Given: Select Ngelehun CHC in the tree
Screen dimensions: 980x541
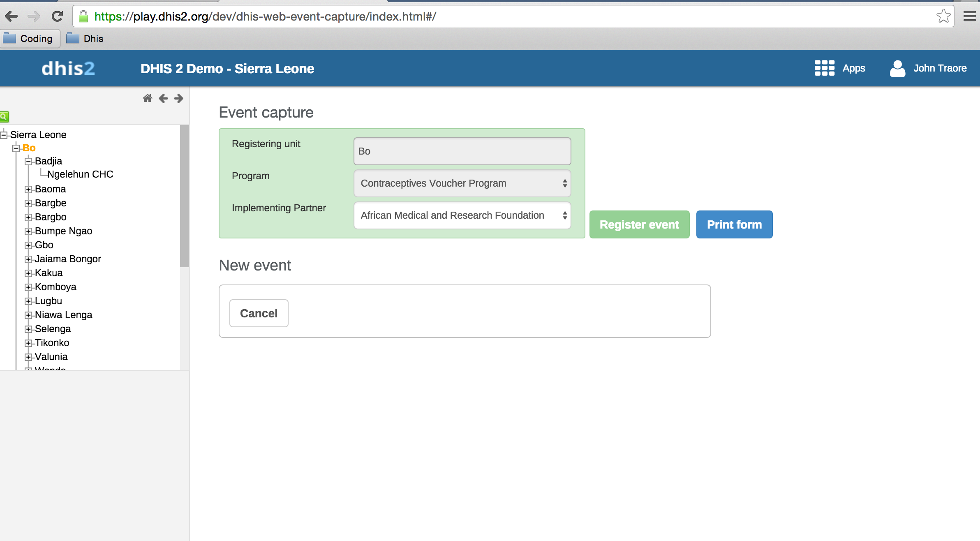Looking at the screenshot, I should [80, 174].
